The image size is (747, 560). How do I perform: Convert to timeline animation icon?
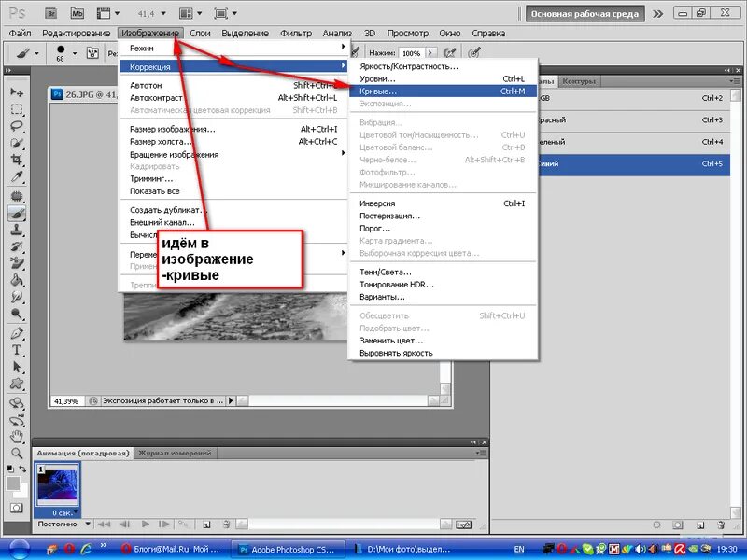click(463, 525)
